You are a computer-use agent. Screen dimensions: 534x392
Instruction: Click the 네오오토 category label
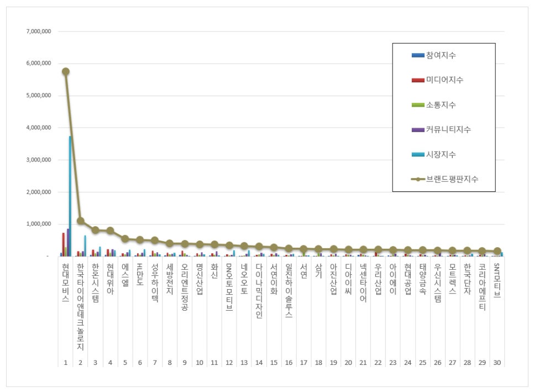(x=244, y=279)
